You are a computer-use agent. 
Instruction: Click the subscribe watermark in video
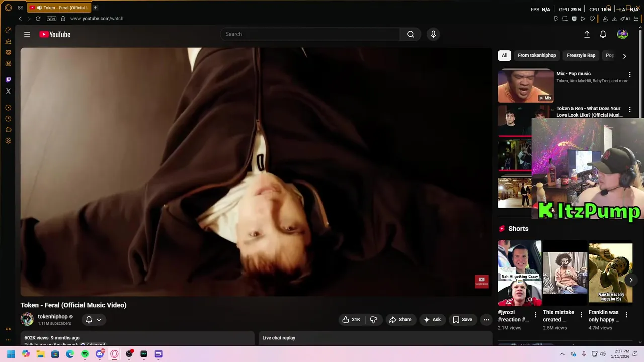click(x=481, y=281)
